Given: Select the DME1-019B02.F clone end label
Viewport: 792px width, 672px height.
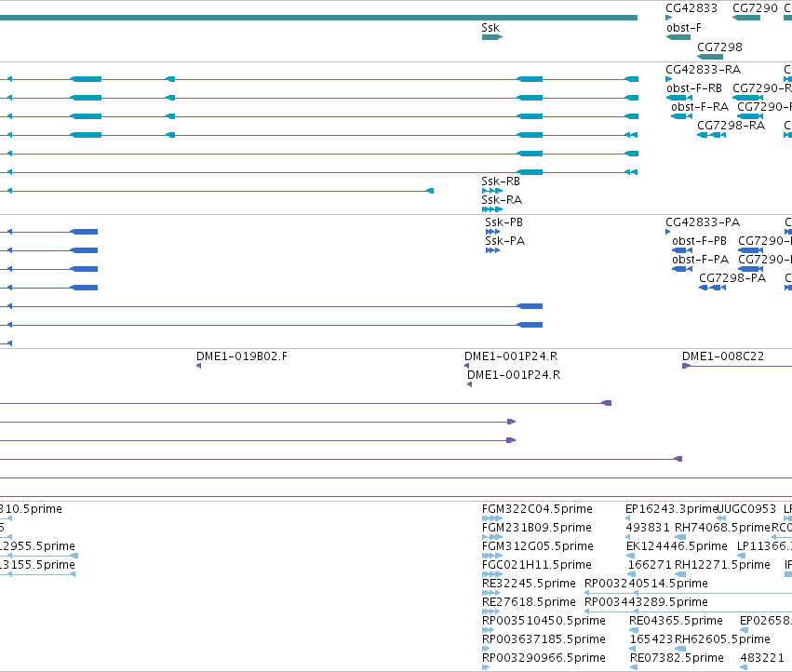Looking at the screenshot, I should pos(241,356).
